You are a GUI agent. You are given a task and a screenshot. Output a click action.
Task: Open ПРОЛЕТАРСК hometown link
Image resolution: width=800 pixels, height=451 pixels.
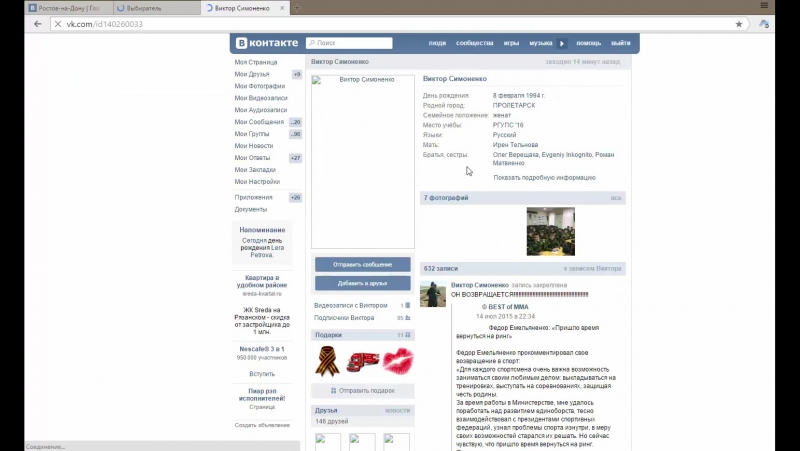pos(514,106)
